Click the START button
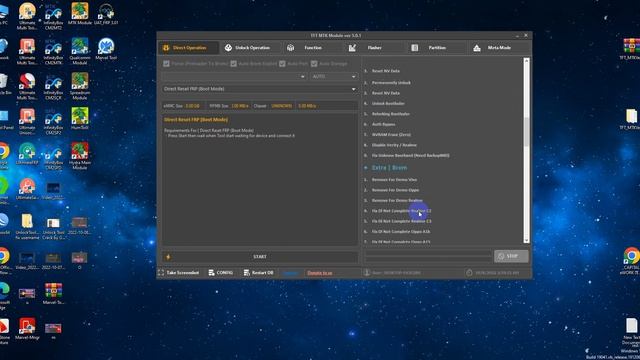The height and width of the screenshot is (360, 640). pos(260,257)
